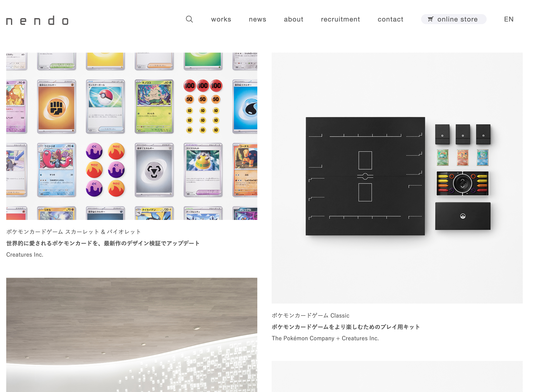Open the about page
539x392 pixels.
(x=293, y=19)
